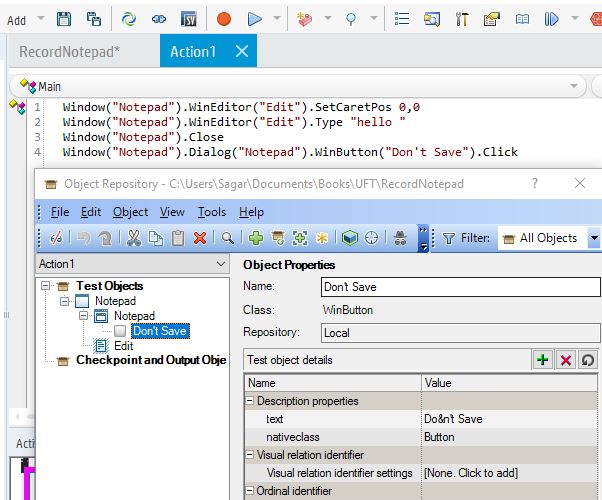Open the Run options dropdown arrow
This screenshot has height=500, width=602.
276,18
